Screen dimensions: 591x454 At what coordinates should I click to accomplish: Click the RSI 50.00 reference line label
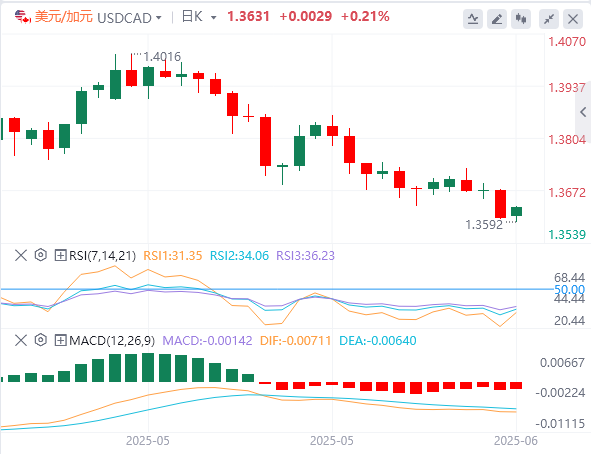click(569, 289)
